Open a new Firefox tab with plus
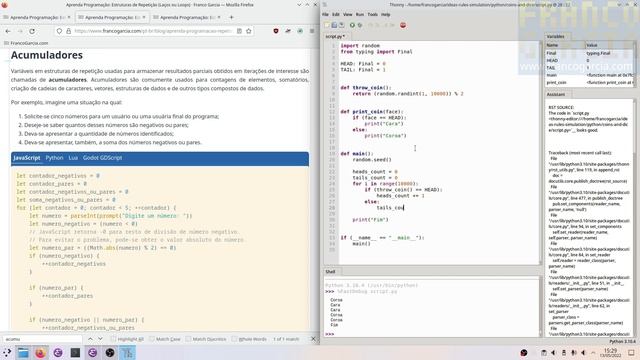The height and width of the screenshot is (360, 640). 231,17
